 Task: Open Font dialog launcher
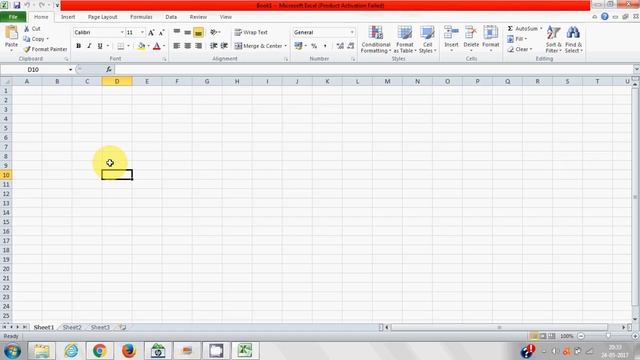(164, 59)
